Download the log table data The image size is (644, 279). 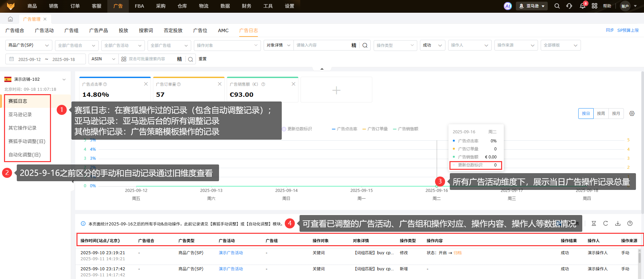point(618,223)
